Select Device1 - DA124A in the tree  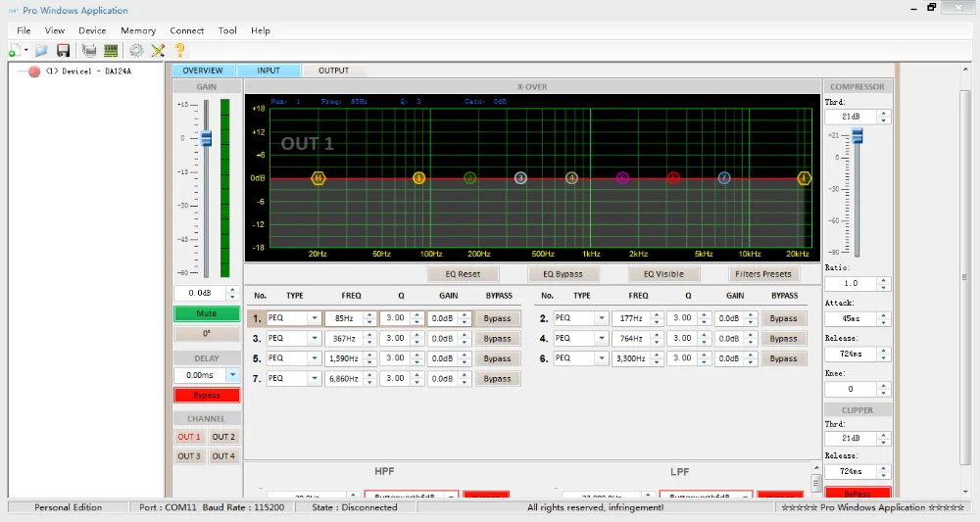coord(88,71)
